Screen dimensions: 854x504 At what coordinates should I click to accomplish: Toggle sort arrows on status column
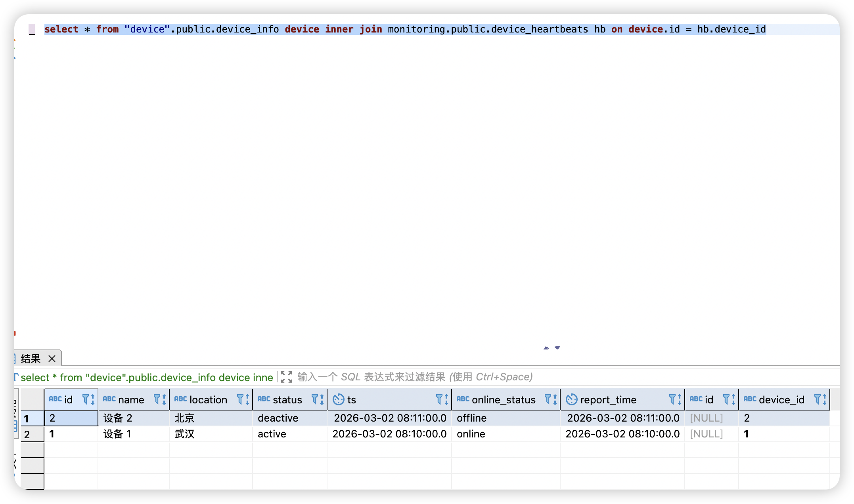tap(322, 399)
